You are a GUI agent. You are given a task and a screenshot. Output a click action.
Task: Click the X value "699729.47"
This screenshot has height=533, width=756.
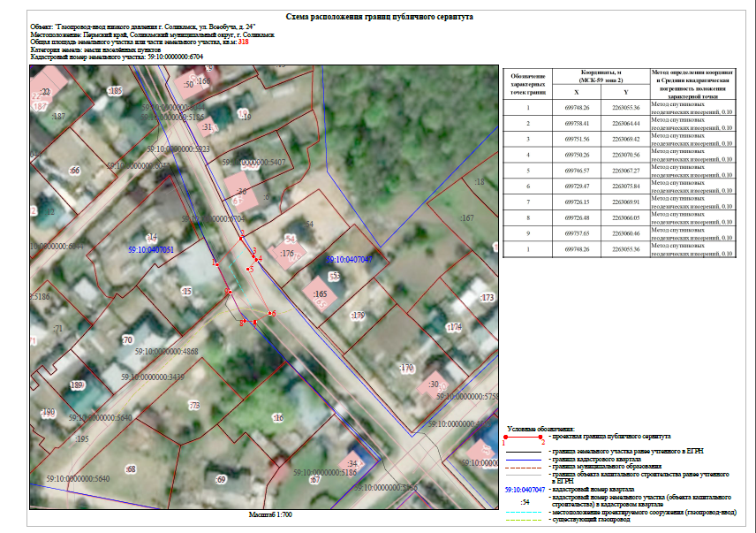point(577,187)
